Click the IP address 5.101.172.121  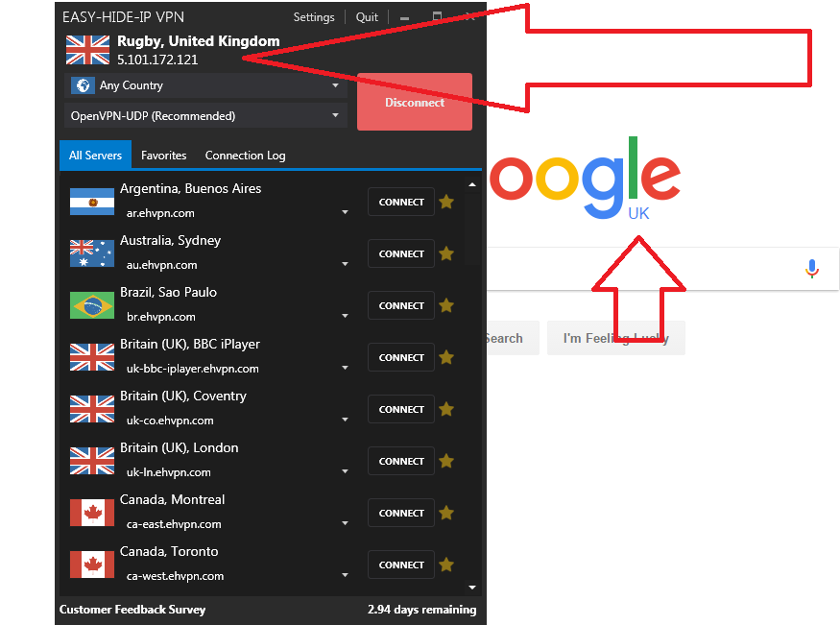(157, 60)
